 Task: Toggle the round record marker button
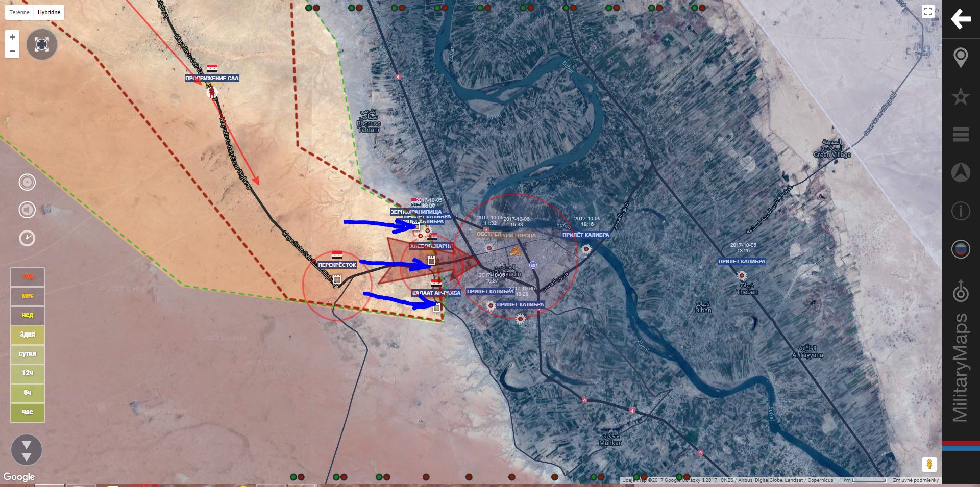[27, 182]
